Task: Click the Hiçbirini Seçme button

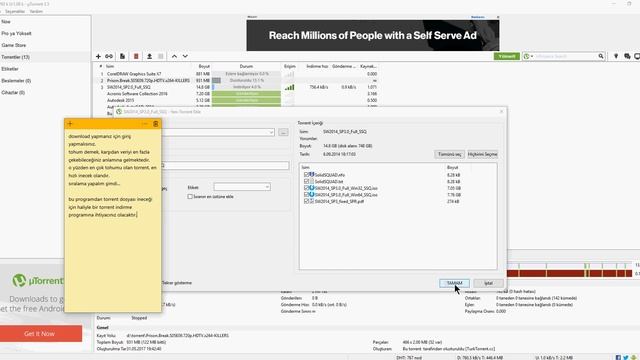Action: (482, 154)
